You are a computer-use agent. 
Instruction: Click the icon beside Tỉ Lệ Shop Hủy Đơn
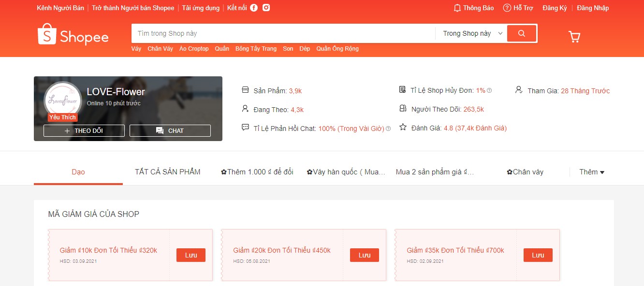click(402, 90)
